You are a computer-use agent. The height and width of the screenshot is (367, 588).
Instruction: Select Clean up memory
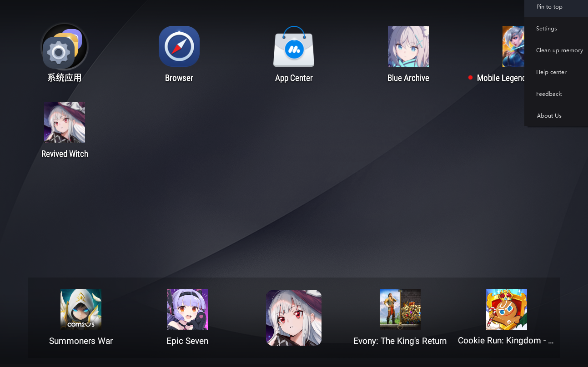coord(556,50)
